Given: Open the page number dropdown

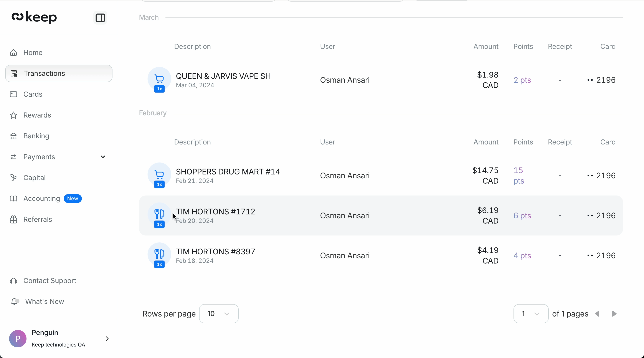Looking at the screenshot, I should click(531, 314).
